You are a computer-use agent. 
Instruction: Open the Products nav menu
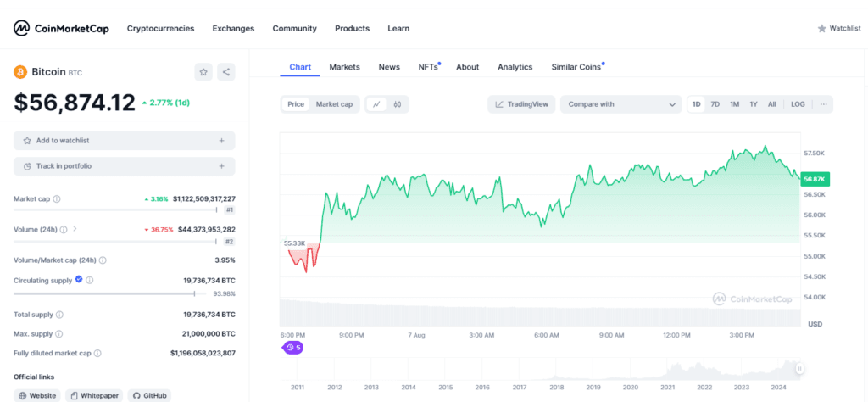(352, 28)
